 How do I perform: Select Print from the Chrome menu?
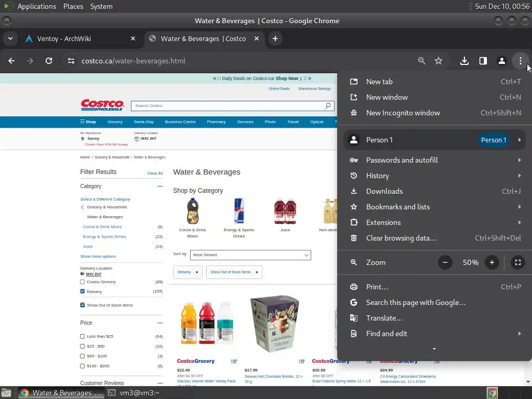435,287
